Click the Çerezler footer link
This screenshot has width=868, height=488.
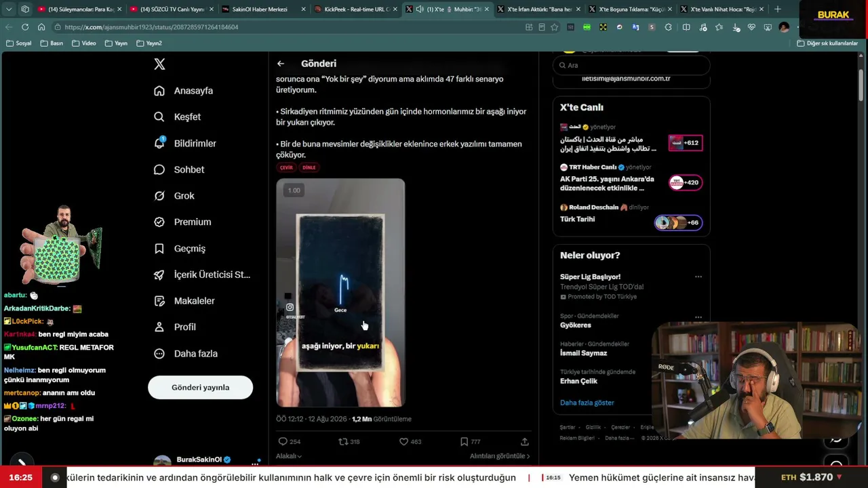click(620, 427)
